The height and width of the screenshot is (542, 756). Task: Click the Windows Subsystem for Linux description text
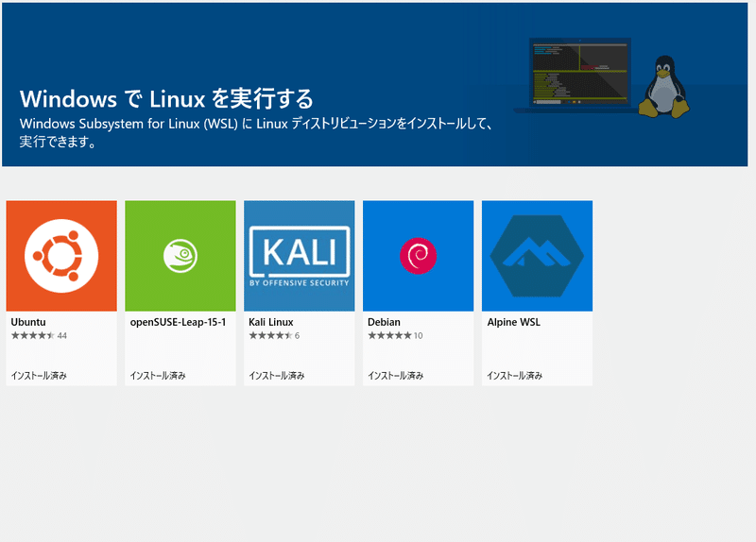tap(256, 132)
